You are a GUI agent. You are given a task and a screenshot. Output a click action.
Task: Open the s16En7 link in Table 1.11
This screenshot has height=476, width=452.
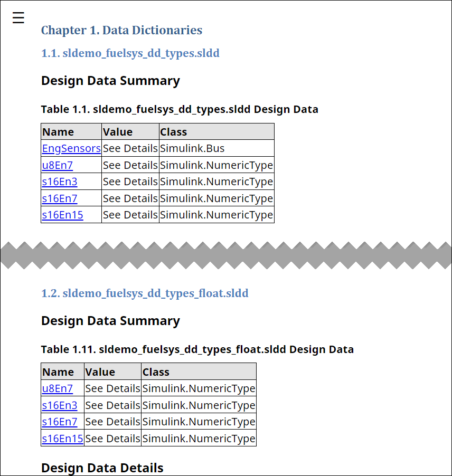point(60,422)
